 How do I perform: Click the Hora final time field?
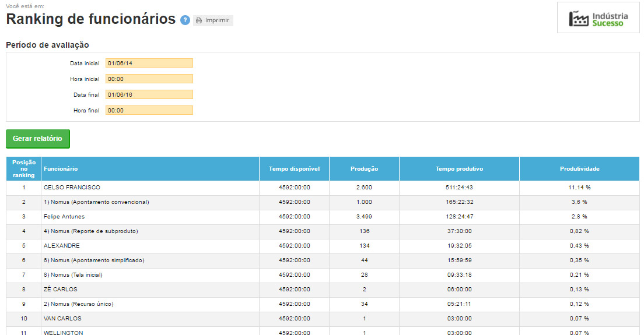coord(149,110)
